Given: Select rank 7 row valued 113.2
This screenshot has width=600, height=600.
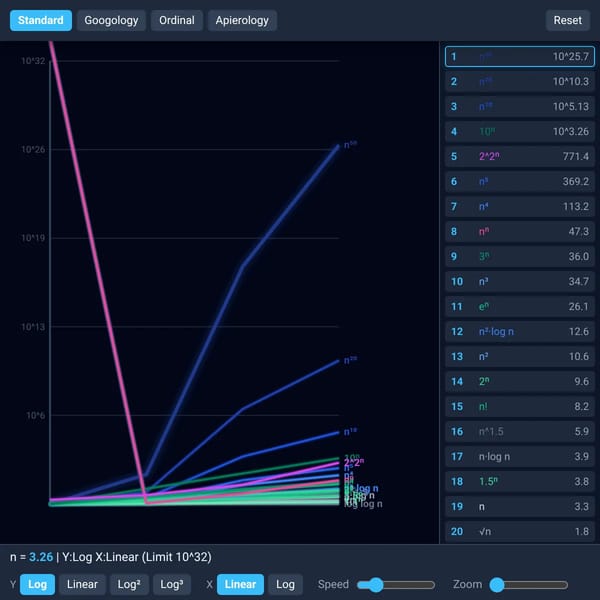Looking at the screenshot, I should (520, 207).
